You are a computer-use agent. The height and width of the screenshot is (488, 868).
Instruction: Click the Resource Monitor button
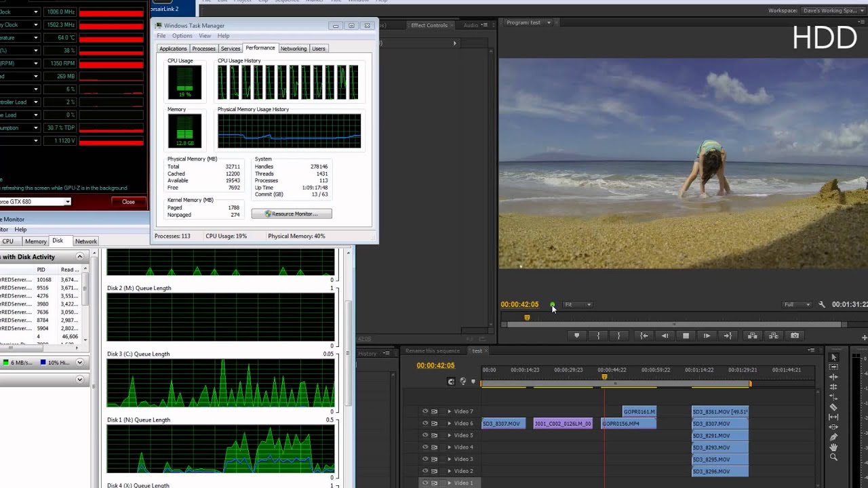(x=292, y=214)
